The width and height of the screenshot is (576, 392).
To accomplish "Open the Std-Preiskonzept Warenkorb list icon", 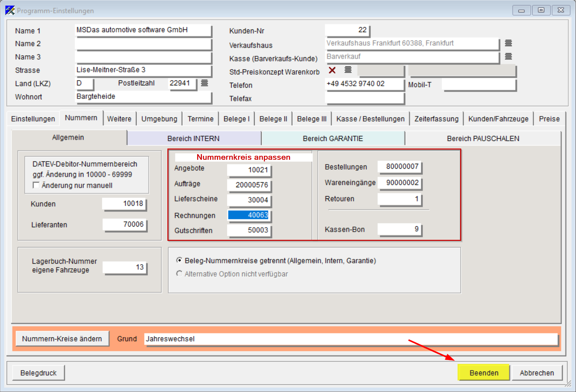I will (x=348, y=70).
